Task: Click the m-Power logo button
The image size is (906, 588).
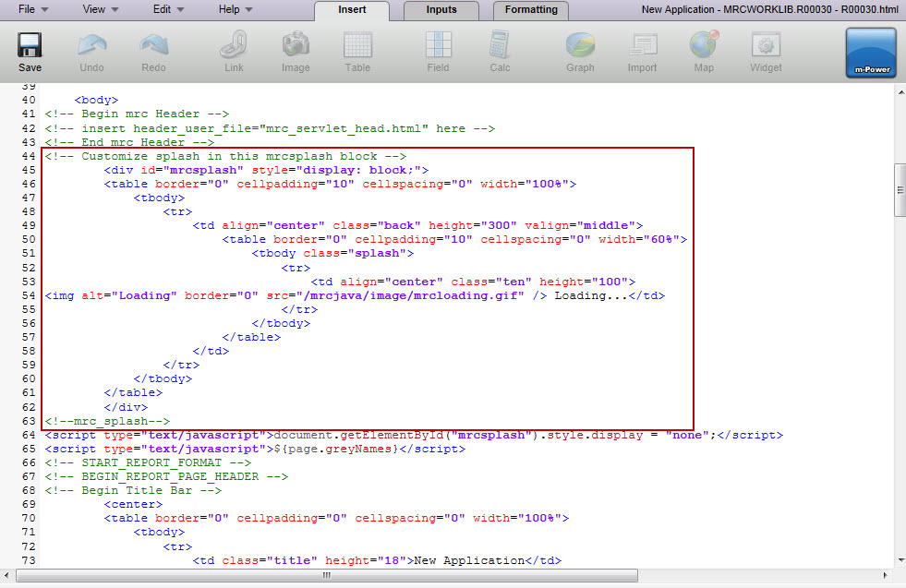Action: [x=871, y=53]
